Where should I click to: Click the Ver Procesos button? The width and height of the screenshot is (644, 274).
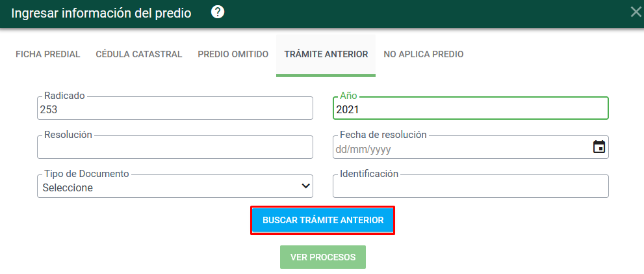click(323, 257)
